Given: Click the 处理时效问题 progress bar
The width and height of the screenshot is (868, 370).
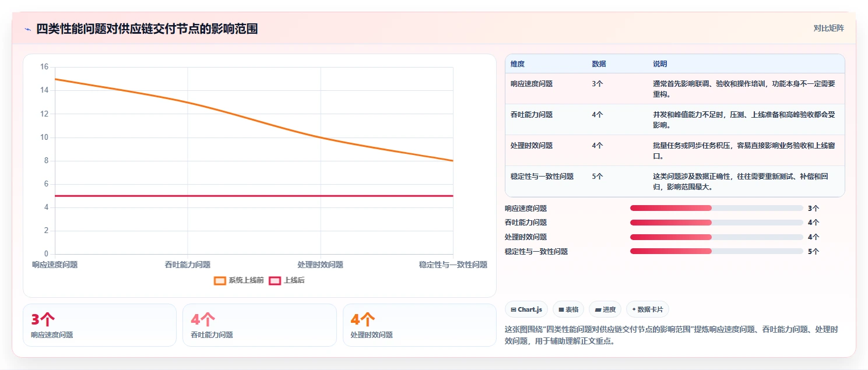Looking at the screenshot, I should (x=716, y=237).
